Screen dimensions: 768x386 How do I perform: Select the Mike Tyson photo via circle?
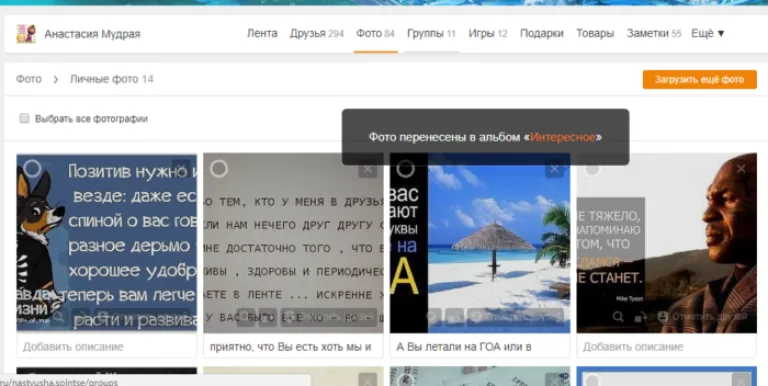tap(592, 169)
